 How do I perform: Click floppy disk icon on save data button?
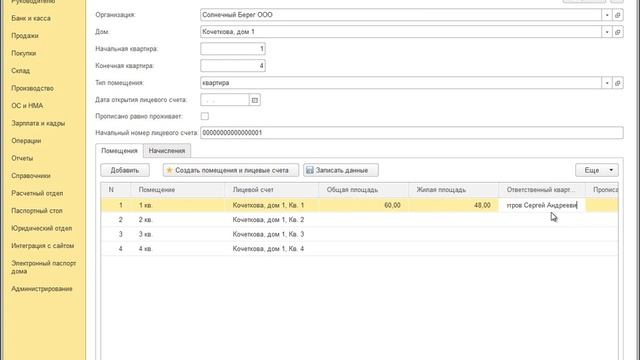tap(310, 170)
